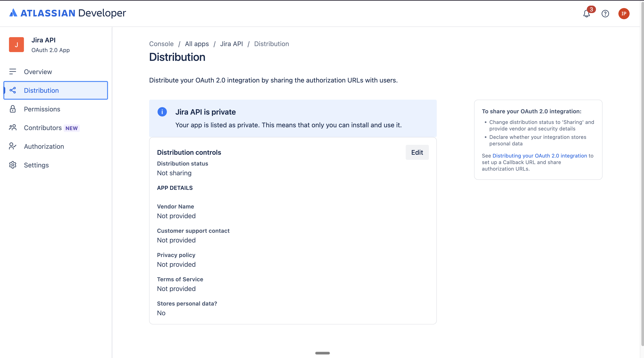Click the Permissions lock icon
Image resolution: width=644 pixels, height=358 pixels.
[x=13, y=109]
